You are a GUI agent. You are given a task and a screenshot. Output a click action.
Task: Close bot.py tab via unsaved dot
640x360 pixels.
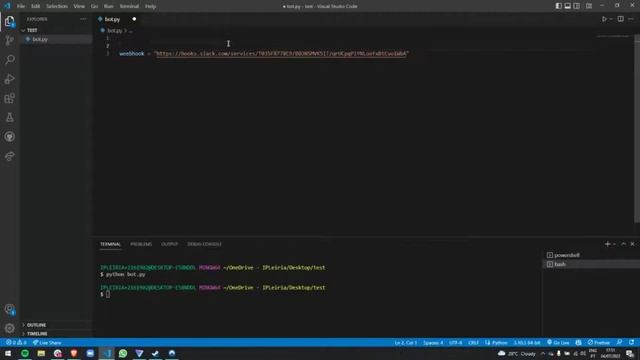pos(134,19)
